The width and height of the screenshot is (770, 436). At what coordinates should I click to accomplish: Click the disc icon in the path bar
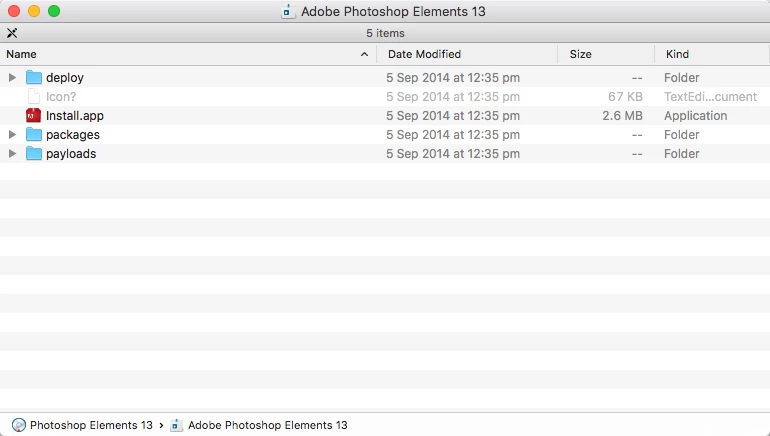tap(19, 425)
